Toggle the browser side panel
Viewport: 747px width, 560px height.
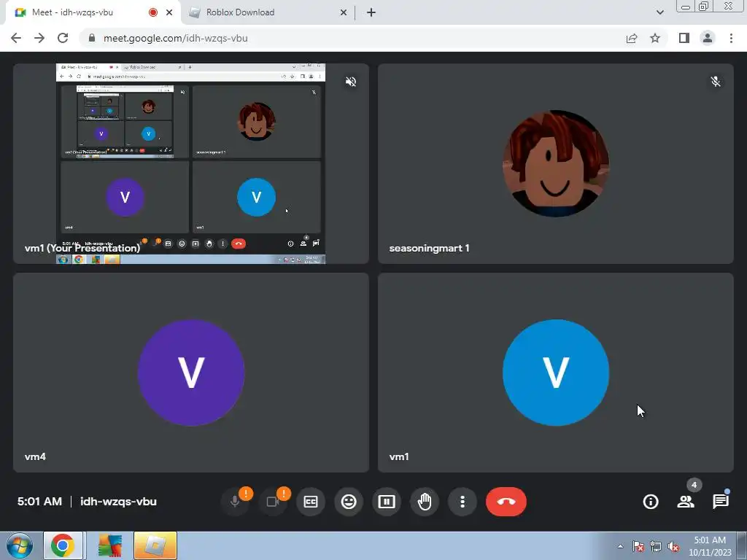tap(684, 38)
